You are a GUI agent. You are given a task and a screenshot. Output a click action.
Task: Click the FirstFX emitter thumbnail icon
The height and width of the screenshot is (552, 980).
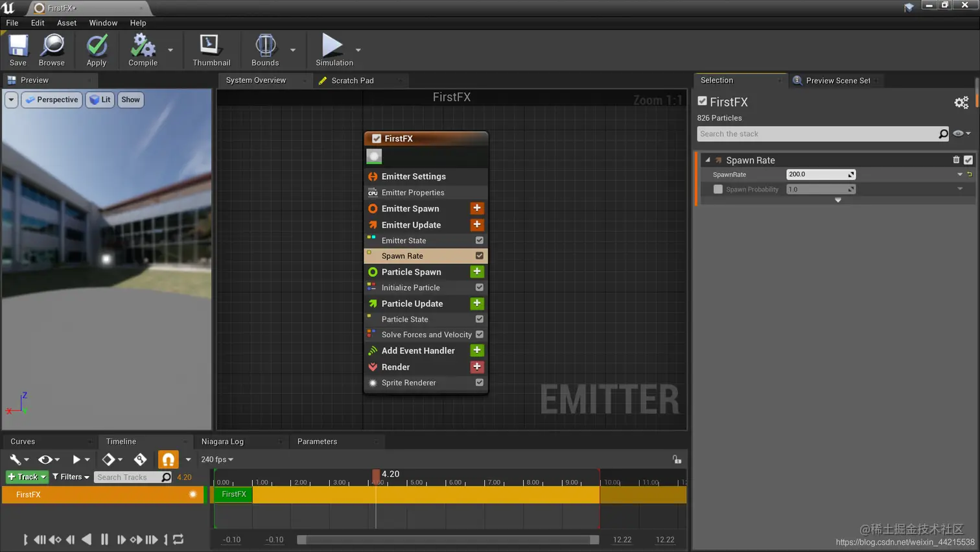[374, 156]
